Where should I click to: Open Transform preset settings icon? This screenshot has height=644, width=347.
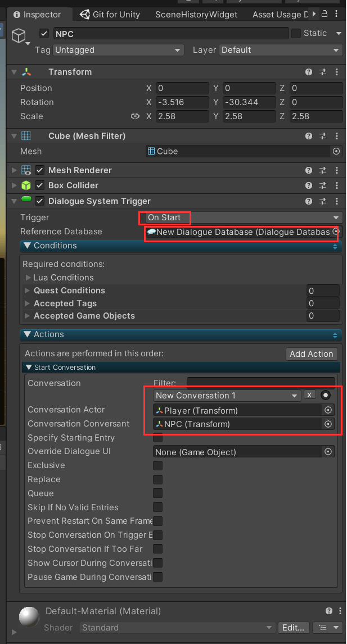[x=323, y=72]
